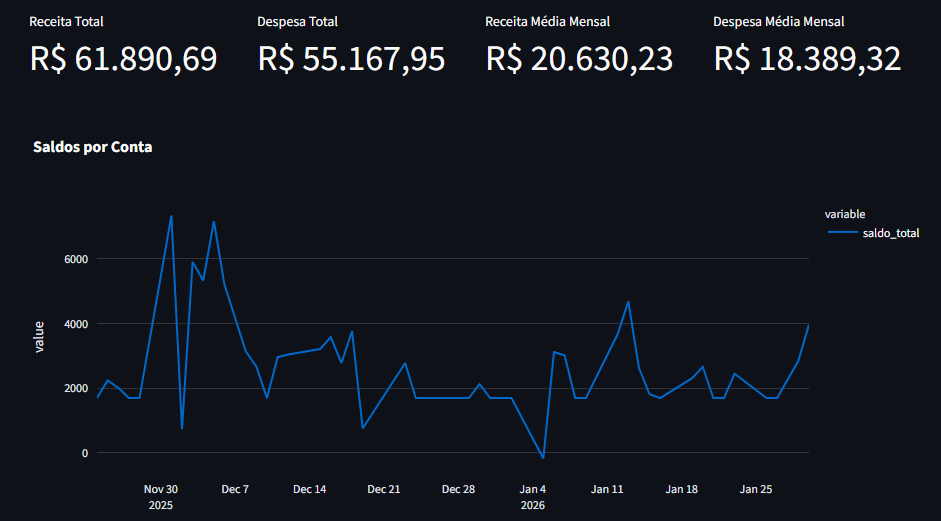Click the "Nov 30" x-axis date label
The height and width of the screenshot is (521, 941).
click(x=161, y=490)
